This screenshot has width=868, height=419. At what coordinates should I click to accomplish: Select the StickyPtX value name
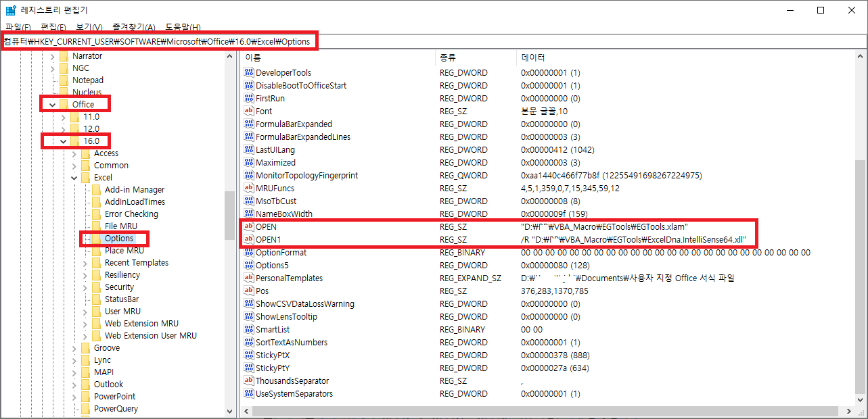click(273, 355)
